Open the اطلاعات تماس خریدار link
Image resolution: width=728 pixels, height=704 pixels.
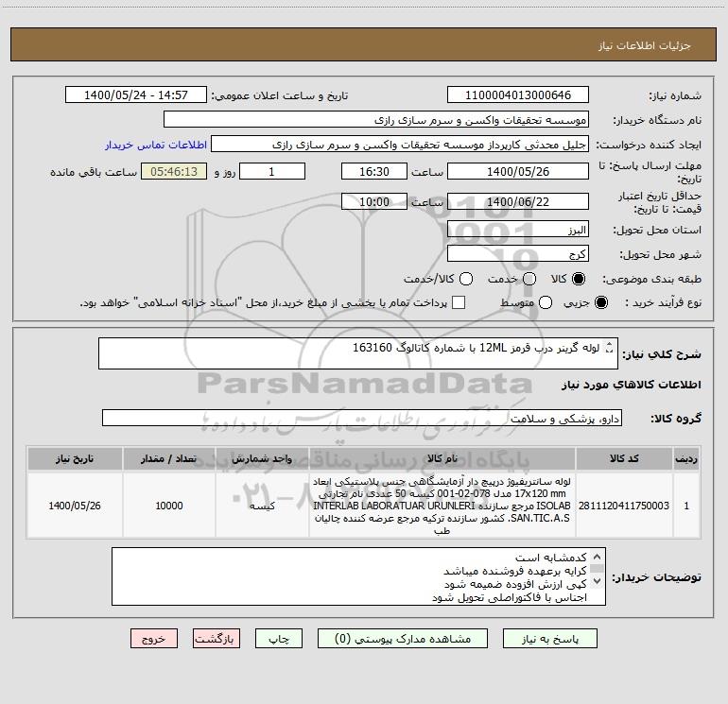[x=156, y=145]
